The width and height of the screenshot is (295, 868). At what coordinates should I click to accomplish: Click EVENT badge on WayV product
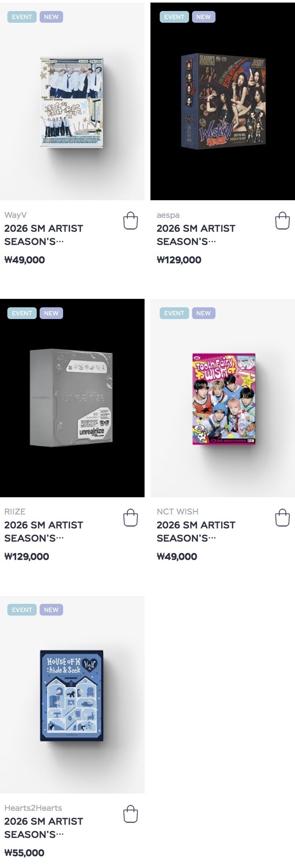[22, 17]
